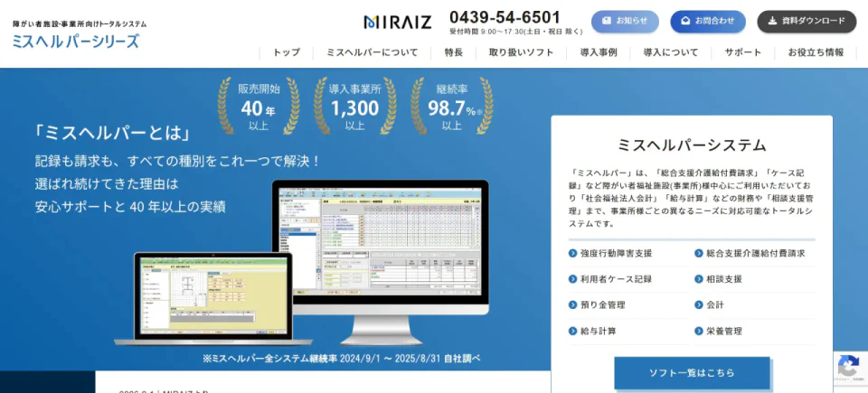This screenshot has width=868, height=393.
Task: Click the arrow icon beside 強度行動障害支援
Action: tap(573, 254)
